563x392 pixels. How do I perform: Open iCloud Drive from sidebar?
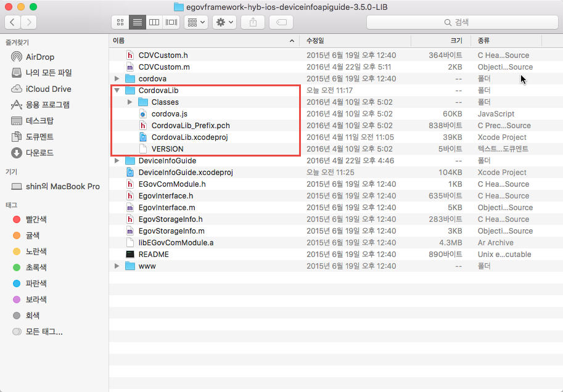click(x=48, y=89)
